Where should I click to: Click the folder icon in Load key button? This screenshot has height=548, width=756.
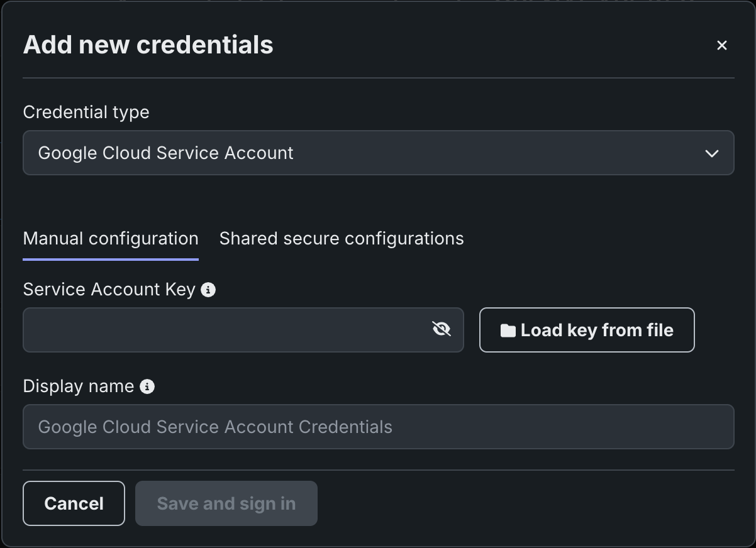pyautogui.click(x=508, y=331)
